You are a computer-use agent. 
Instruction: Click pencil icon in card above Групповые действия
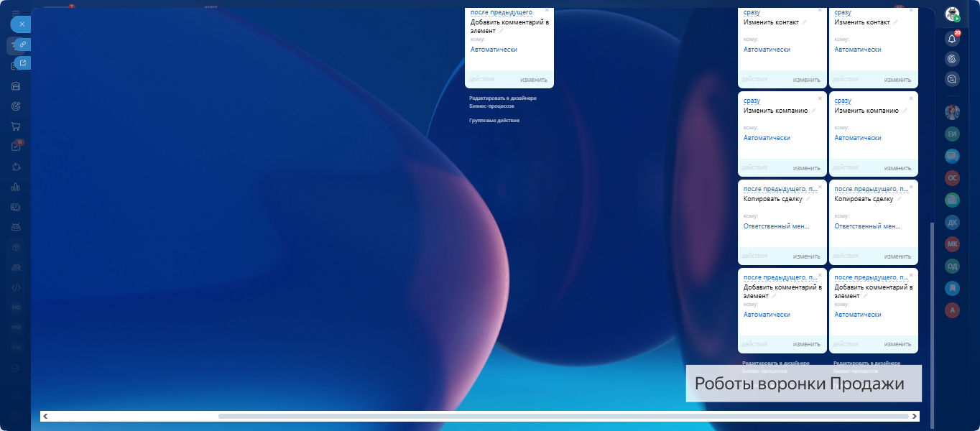tap(501, 31)
